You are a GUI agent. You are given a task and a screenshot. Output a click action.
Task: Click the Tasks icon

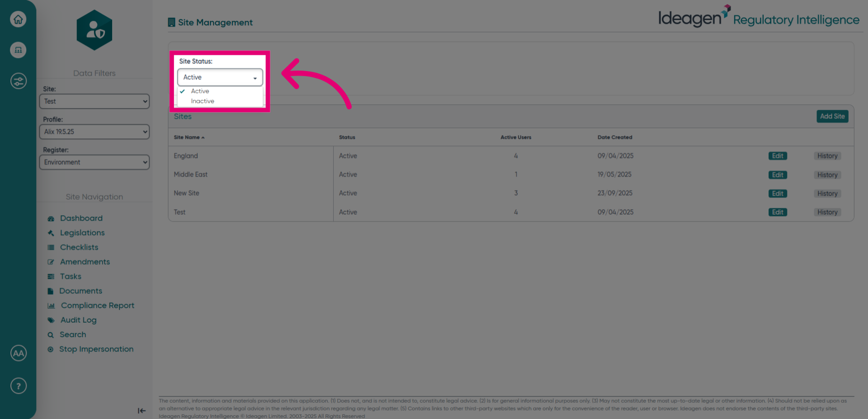51,277
